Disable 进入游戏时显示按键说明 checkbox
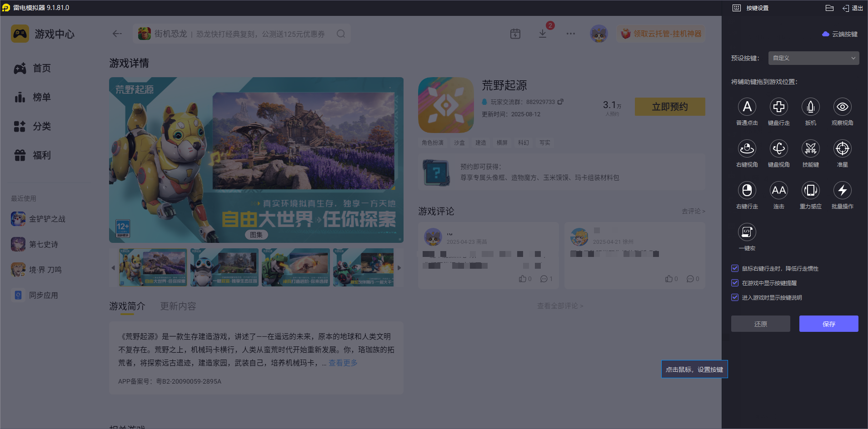The image size is (868, 429). pyautogui.click(x=735, y=297)
